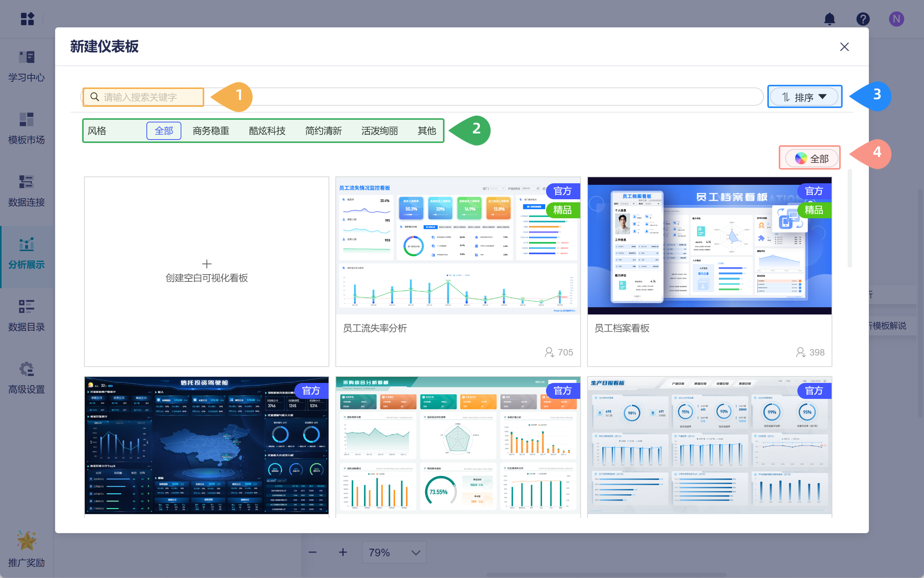924x578 pixels.
Task: Filter by 活泼绚丽 style
Action: [379, 131]
